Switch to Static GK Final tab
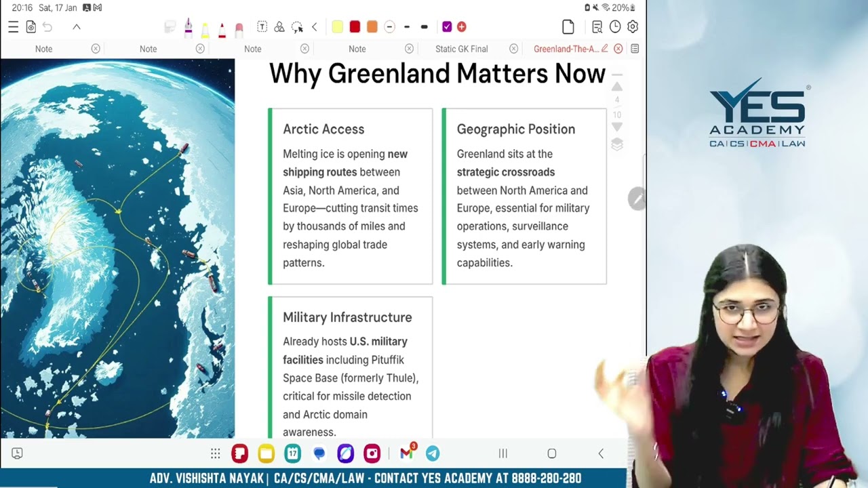868x488 pixels. (462, 49)
